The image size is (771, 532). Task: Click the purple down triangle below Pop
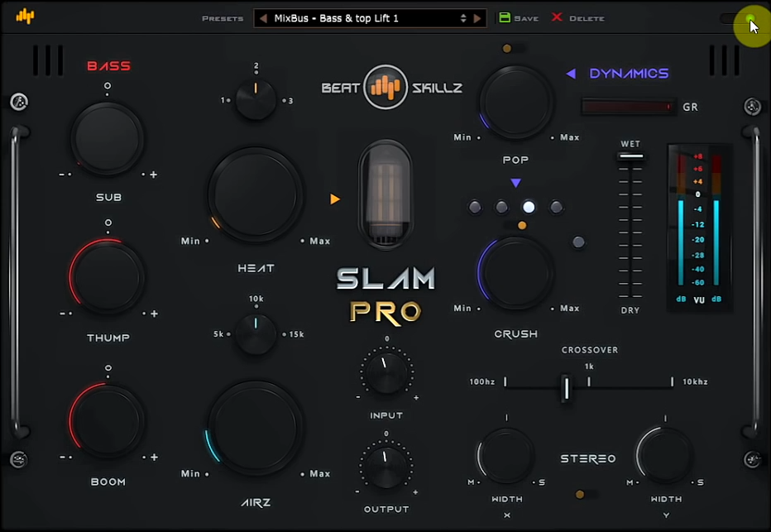coord(515,183)
